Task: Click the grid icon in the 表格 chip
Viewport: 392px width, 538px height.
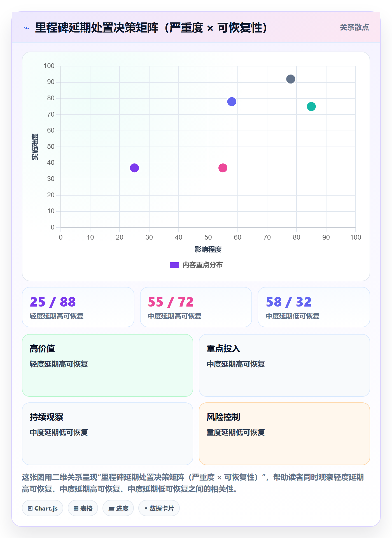Action: point(76,509)
